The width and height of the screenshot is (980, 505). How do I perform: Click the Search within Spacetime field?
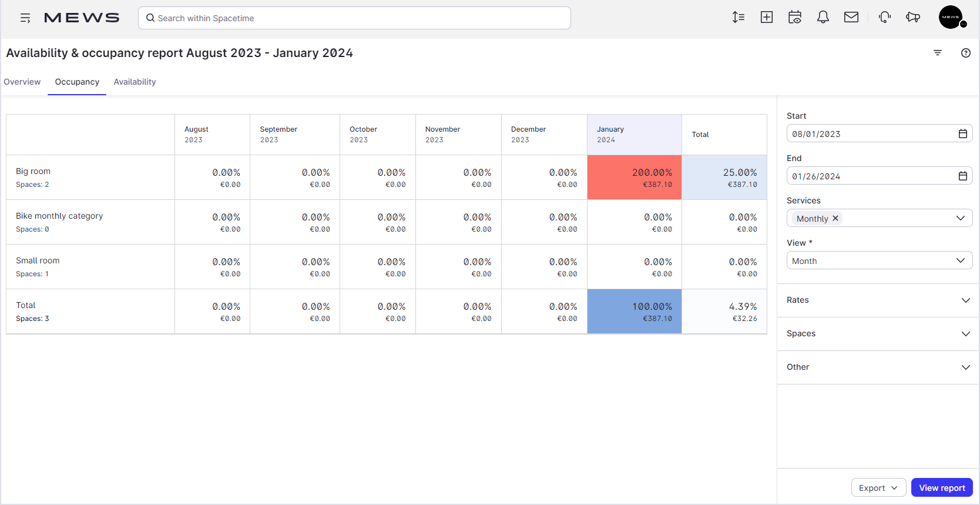click(354, 18)
